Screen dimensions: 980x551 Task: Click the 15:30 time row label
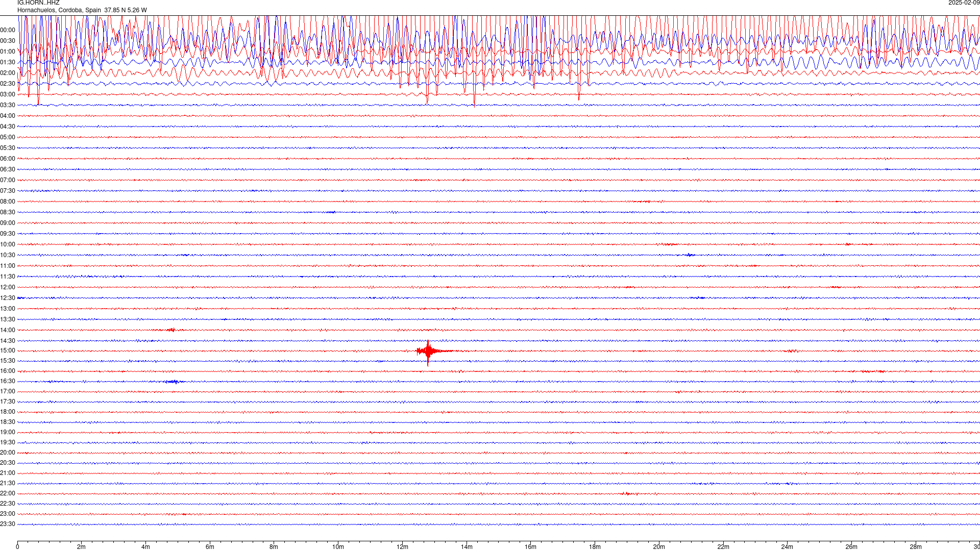[x=8, y=361]
